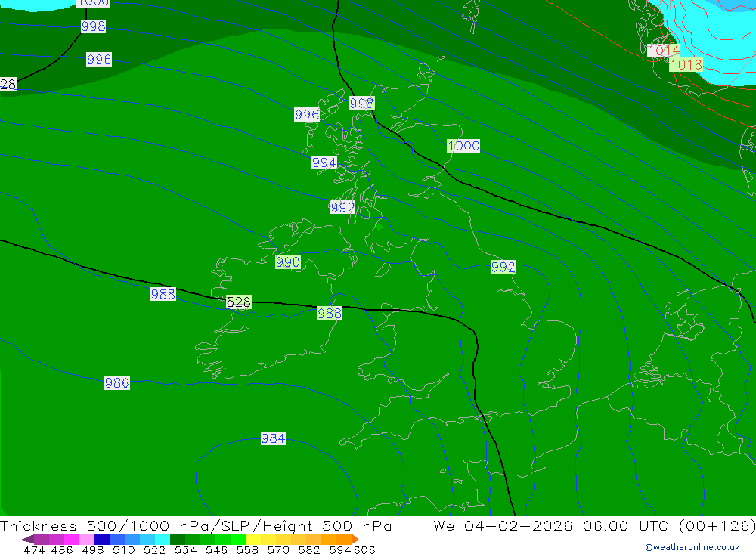
Task: Click the 570 legend value
Action: tap(278, 549)
